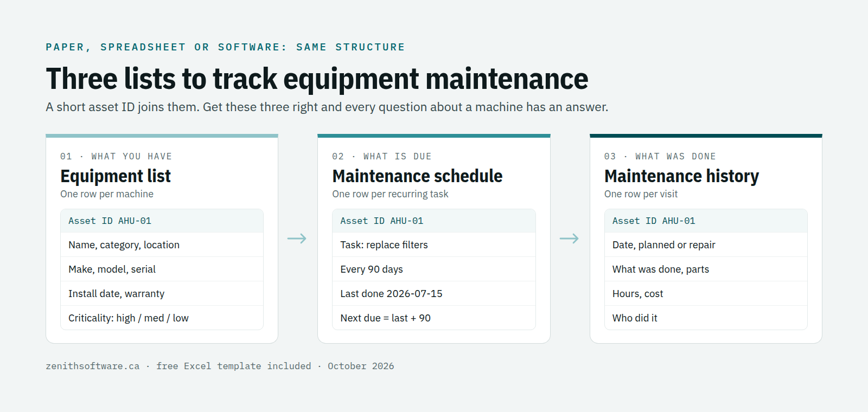Click 'free Excel template included' footer text

tap(234, 366)
